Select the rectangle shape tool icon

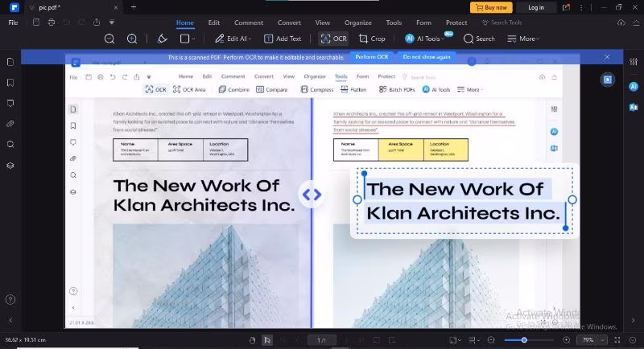(x=185, y=39)
